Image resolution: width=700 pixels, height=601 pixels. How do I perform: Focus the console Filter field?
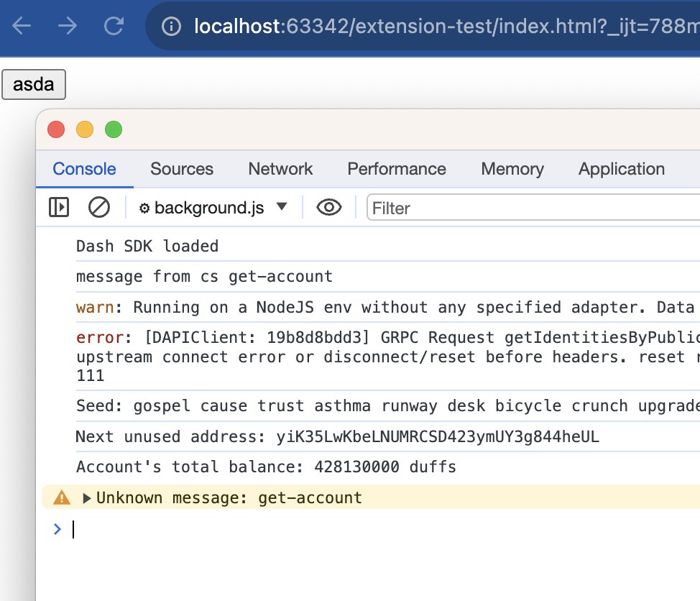pos(533,208)
